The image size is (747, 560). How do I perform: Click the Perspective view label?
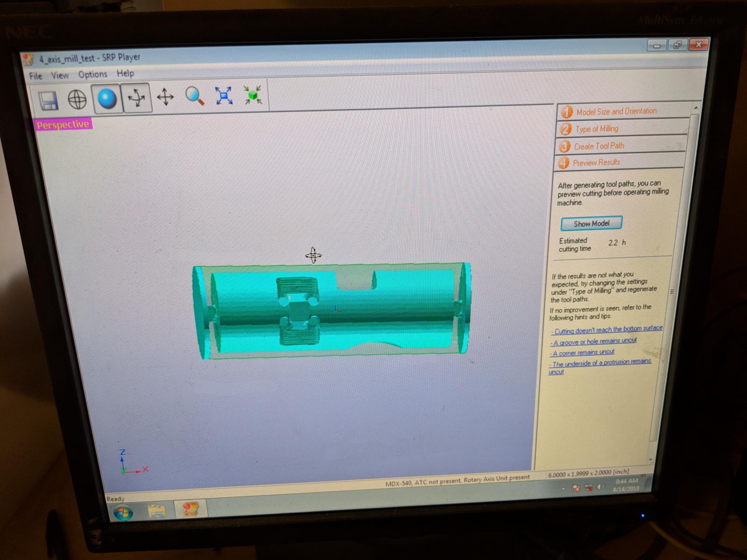click(x=63, y=125)
